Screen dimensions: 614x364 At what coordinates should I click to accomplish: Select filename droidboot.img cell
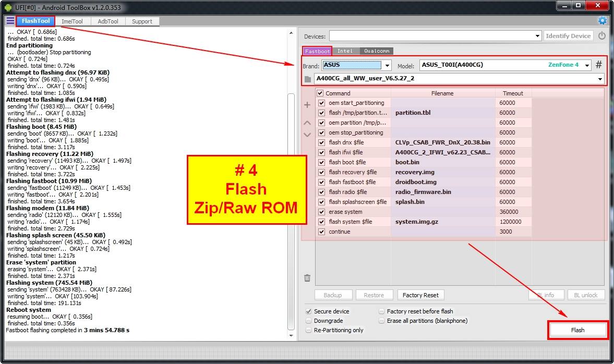[442, 182]
